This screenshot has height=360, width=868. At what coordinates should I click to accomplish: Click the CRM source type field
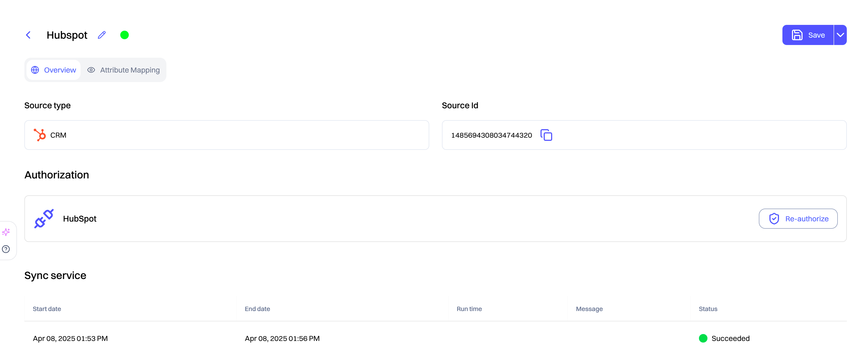(x=227, y=135)
